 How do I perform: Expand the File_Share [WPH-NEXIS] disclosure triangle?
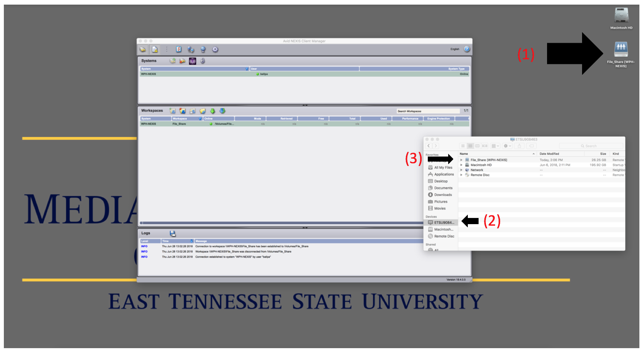coord(461,160)
